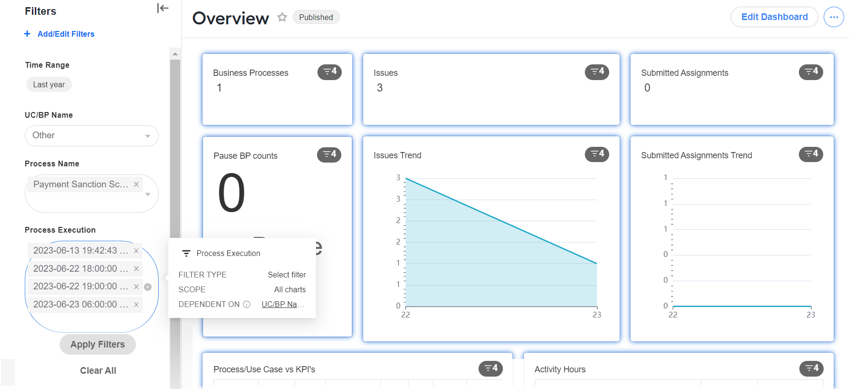868x389 pixels.
Task: Click the Edit Dashboard button
Action: tap(774, 17)
